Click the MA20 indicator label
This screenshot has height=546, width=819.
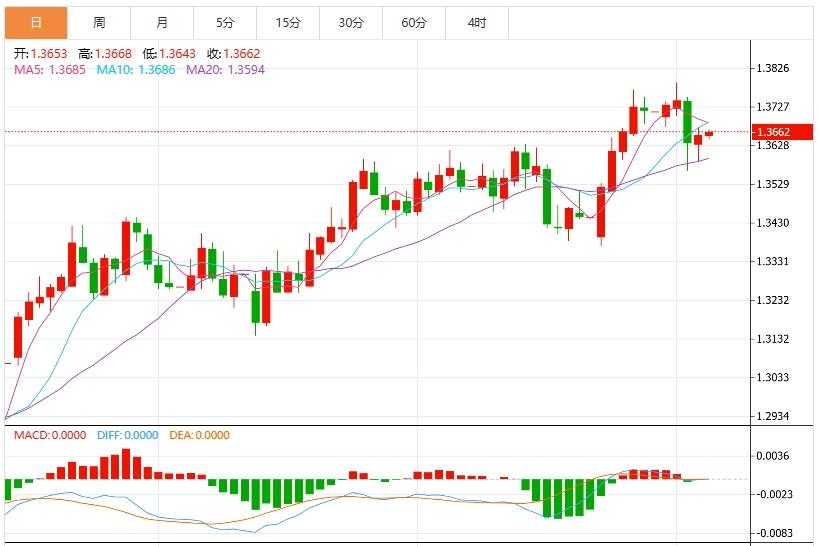point(224,70)
